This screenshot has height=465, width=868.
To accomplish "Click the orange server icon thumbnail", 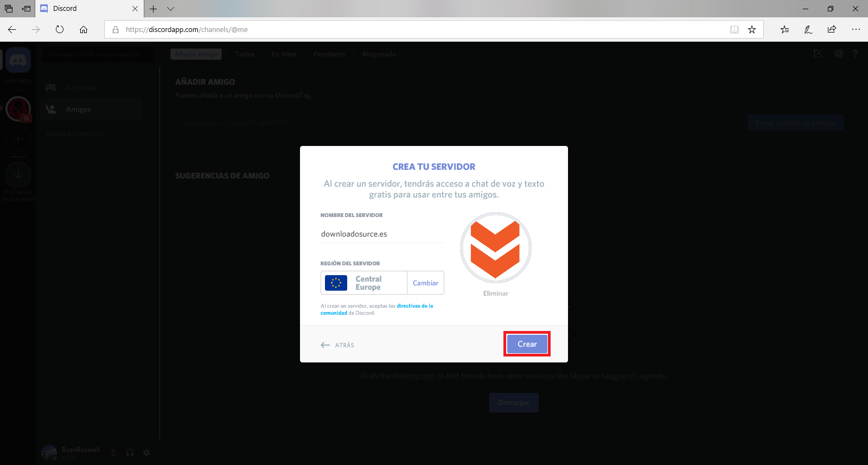I will point(495,247).
